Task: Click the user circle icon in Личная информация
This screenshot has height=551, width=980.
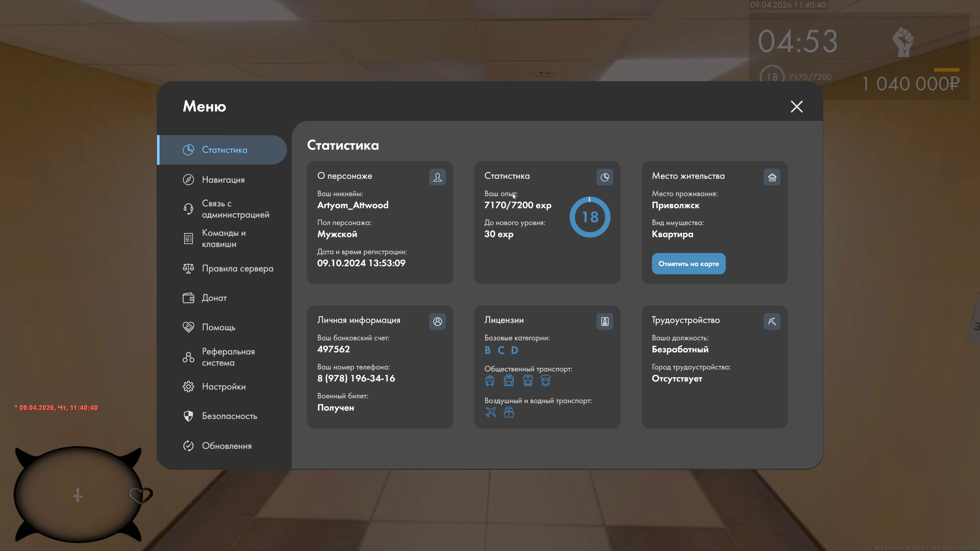Action: tap(437, 321)
